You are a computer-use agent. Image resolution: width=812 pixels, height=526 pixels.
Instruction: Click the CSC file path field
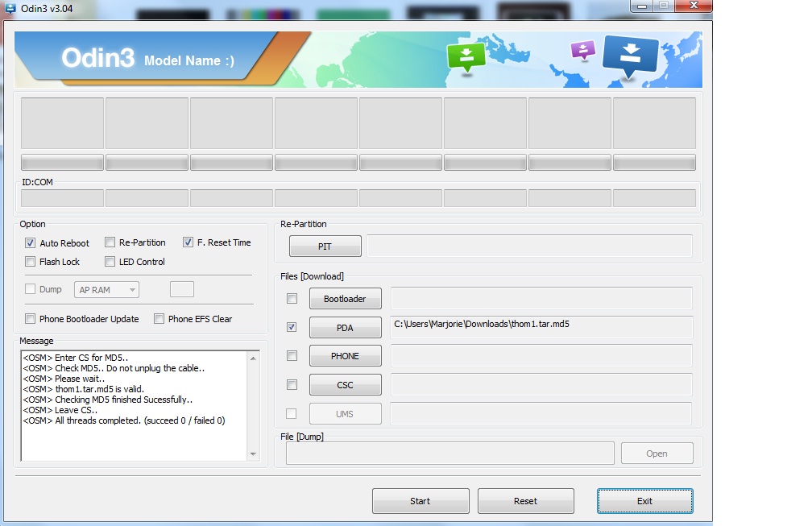pos(541,385)
